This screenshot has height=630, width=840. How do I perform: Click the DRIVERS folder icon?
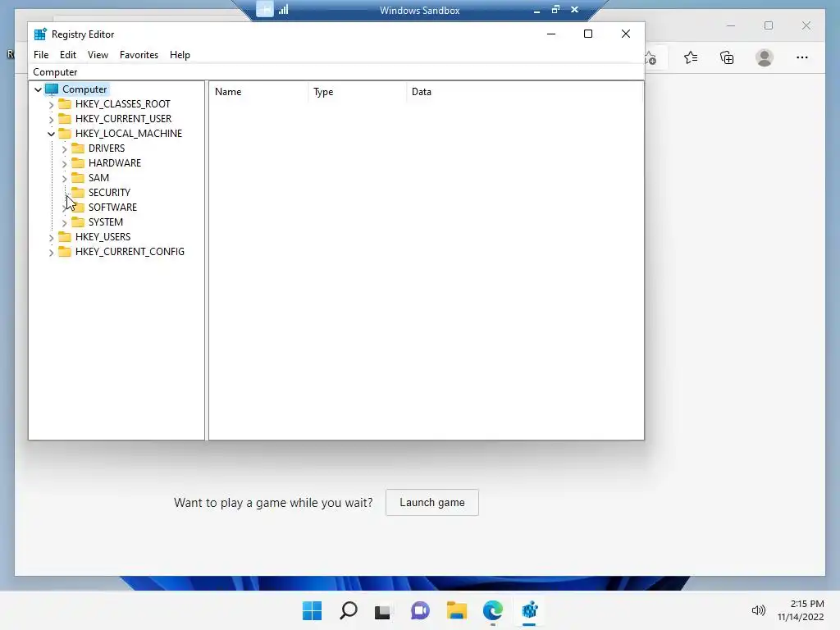[78, 148]
